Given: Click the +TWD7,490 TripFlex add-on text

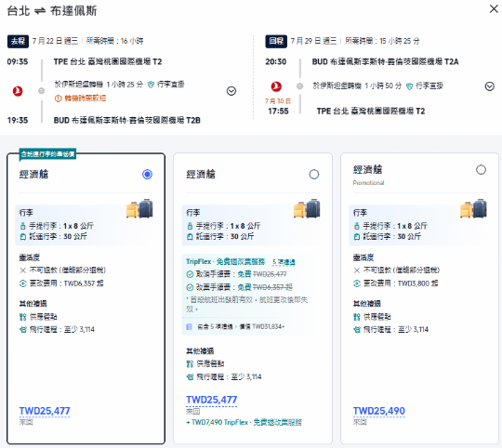Looking at the screenshot, I should click(x=244, y=422).
